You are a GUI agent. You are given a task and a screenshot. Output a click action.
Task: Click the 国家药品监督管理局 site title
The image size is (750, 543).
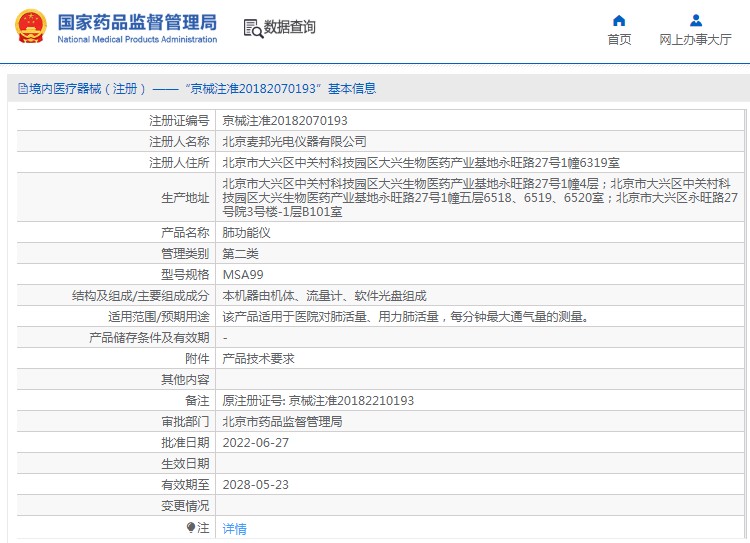point(137,21)
